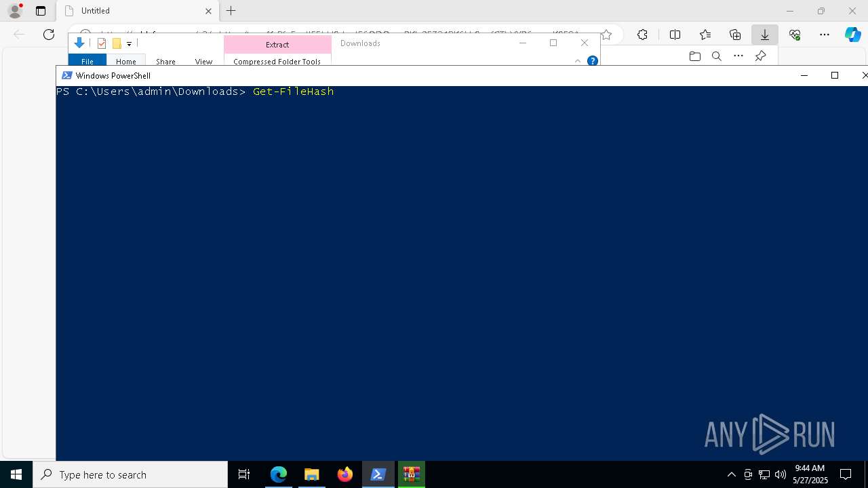Open more options in downloads panel
868x488 pixels.
738,56
